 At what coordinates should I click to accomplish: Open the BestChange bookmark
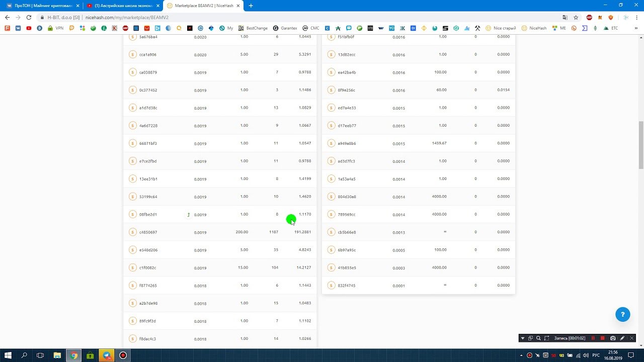(x=253, y=28)
